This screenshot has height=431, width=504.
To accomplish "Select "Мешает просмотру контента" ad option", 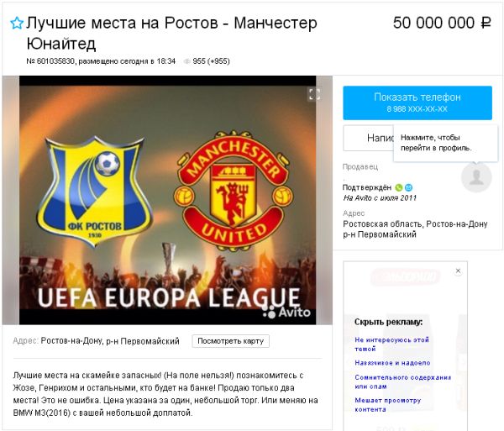I will pos(387,405).
